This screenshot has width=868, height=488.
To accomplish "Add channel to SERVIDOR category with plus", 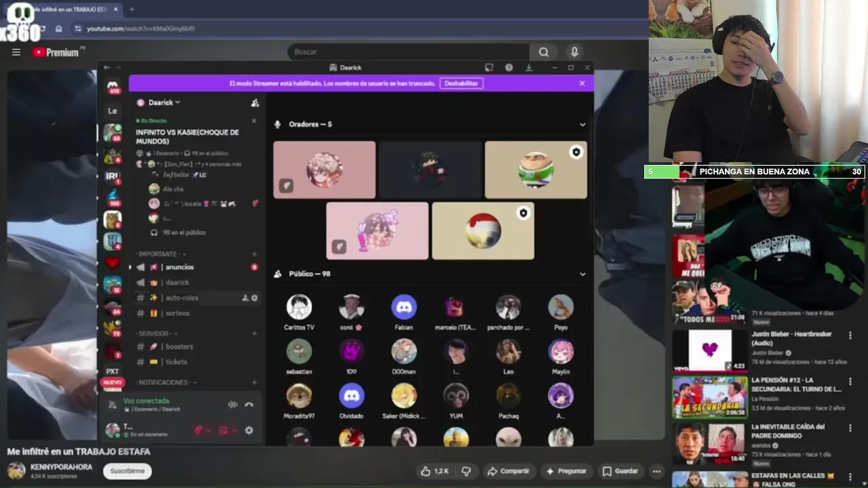I will [254, 333].
